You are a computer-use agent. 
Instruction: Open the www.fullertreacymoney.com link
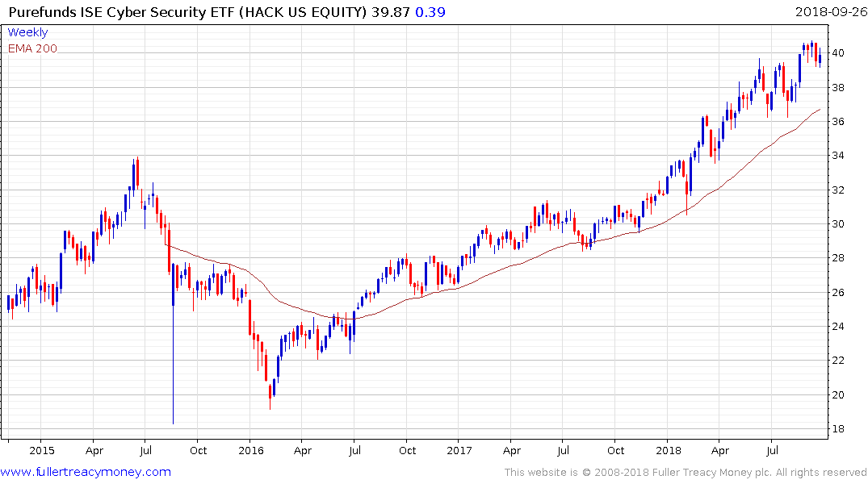pyautogui.click(x=86, y=472)
